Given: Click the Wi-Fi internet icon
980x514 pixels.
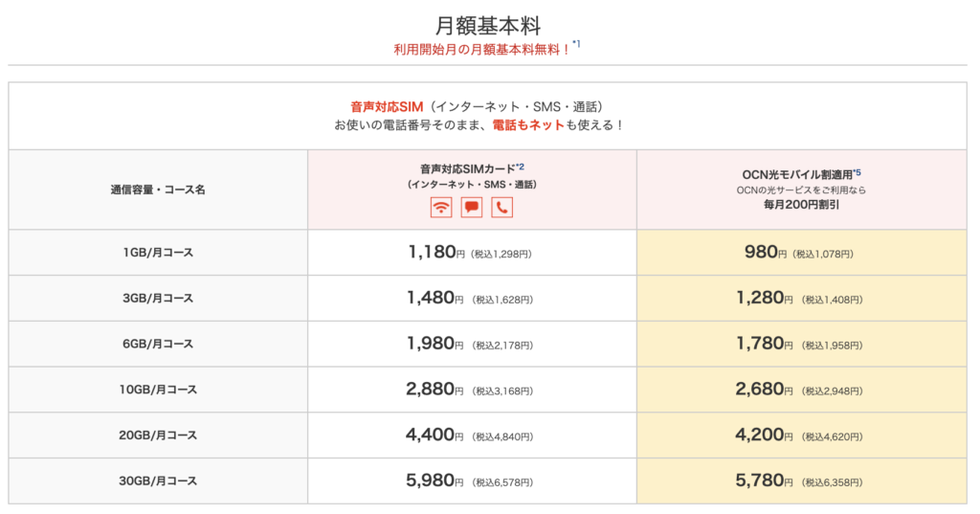Looking at the screenshot, I should (441, 207).
